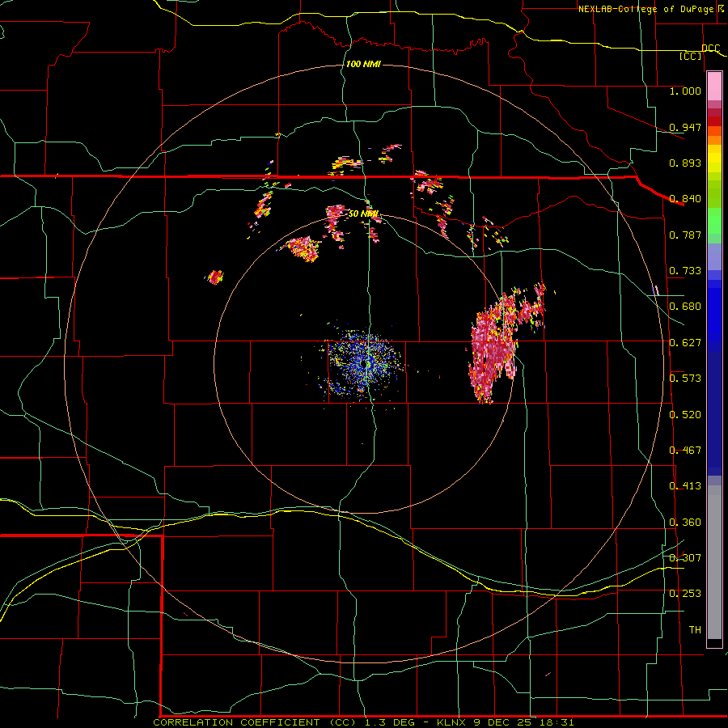
Task: Click the small isolated echo west of the 50 NMI ring
Action: pos(215,277)
